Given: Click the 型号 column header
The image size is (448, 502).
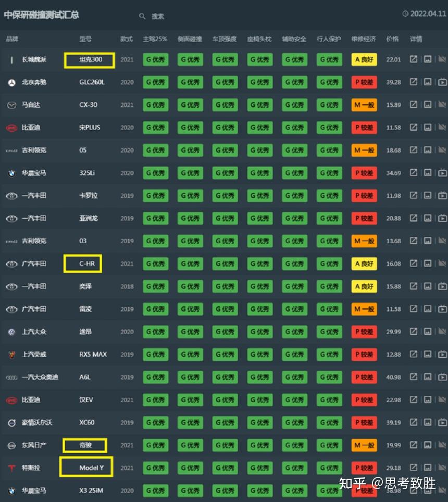Looking at the screenshot, I should [x=85, y=39].
